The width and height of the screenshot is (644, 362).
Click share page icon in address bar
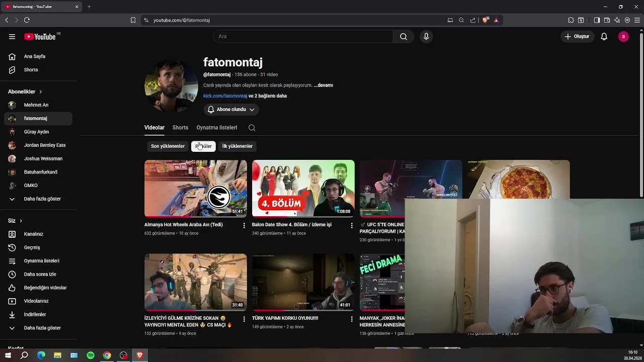pyautogui.click(x=473, y=20)
